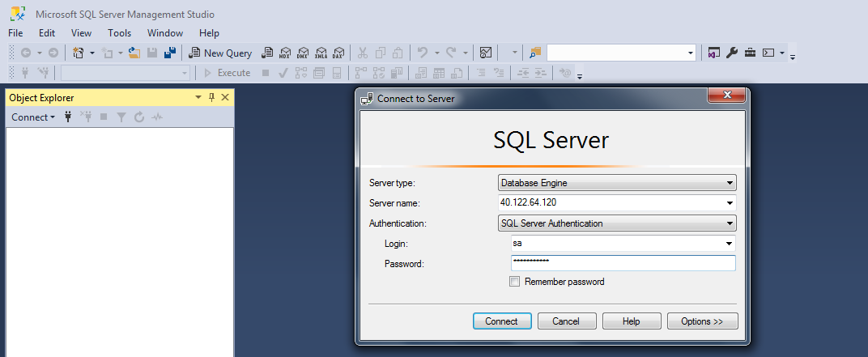Close the Connect to Server dialog

click(x=727, y=96)
